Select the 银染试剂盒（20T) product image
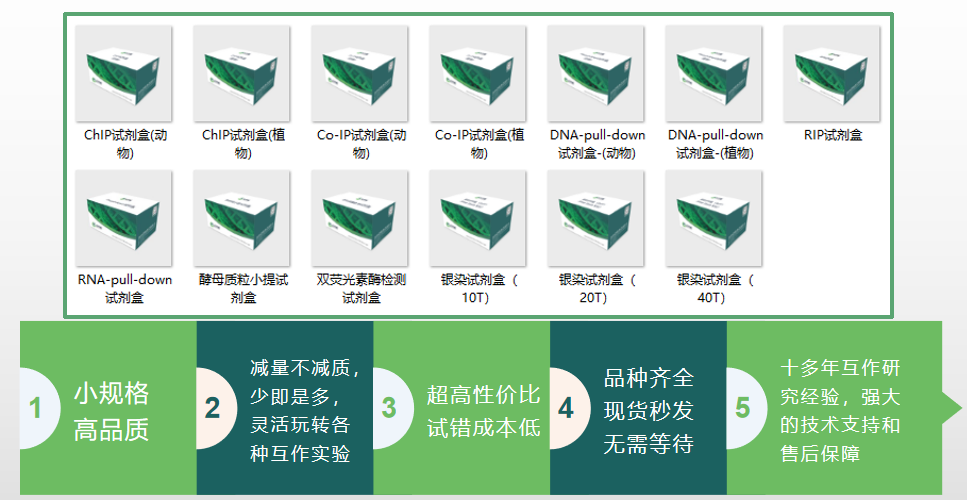The width and height of the screenshot is (967, 500). [596, 218]
